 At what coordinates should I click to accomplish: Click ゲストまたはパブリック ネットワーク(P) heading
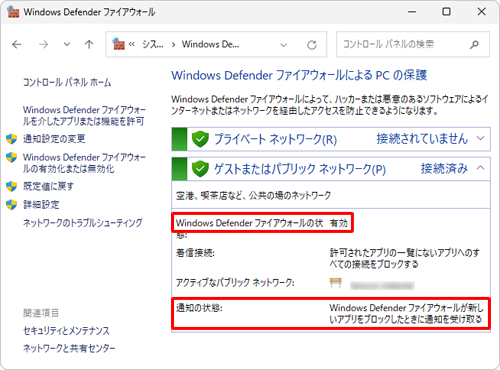300,169
